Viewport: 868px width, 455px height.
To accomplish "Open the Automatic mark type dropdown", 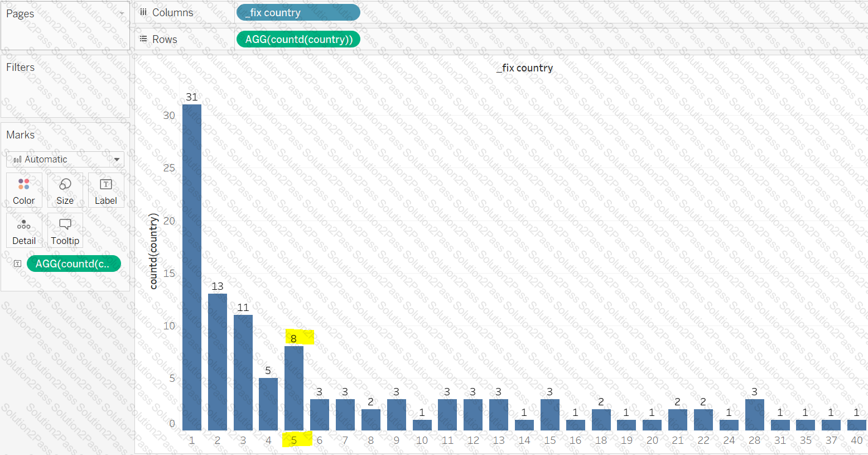I will 65,159.
